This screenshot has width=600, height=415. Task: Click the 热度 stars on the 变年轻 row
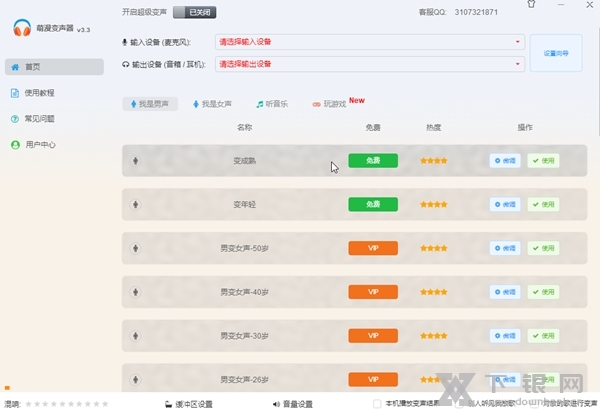434,204
